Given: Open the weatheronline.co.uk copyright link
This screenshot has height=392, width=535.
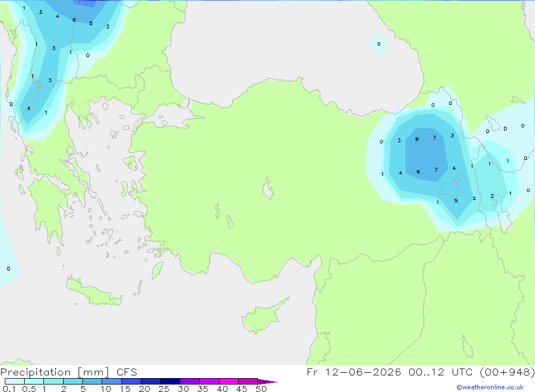Looking at the screenshot, I should click(x=490, y=387).
